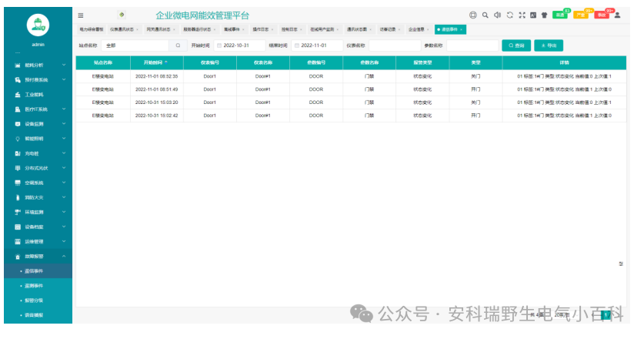The width and height of the screenshot is (644, 339).
Task: Enter fullscreen using the expand icon
Action: point(522,15)
